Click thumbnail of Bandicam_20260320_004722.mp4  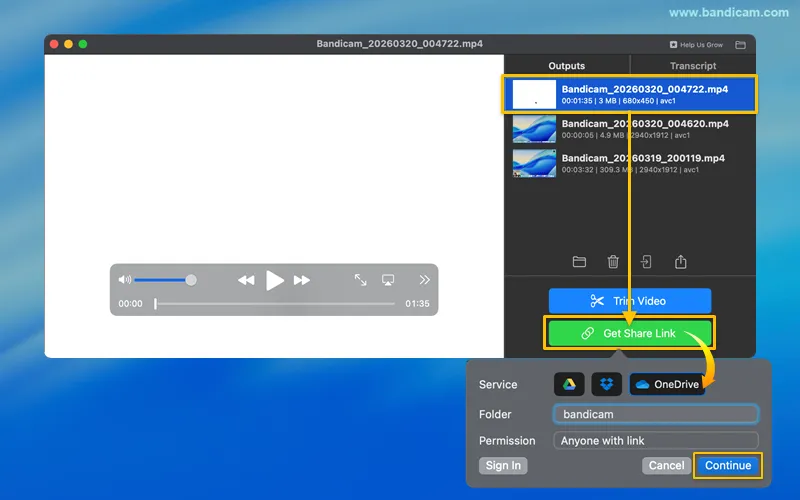click(534, 94)
